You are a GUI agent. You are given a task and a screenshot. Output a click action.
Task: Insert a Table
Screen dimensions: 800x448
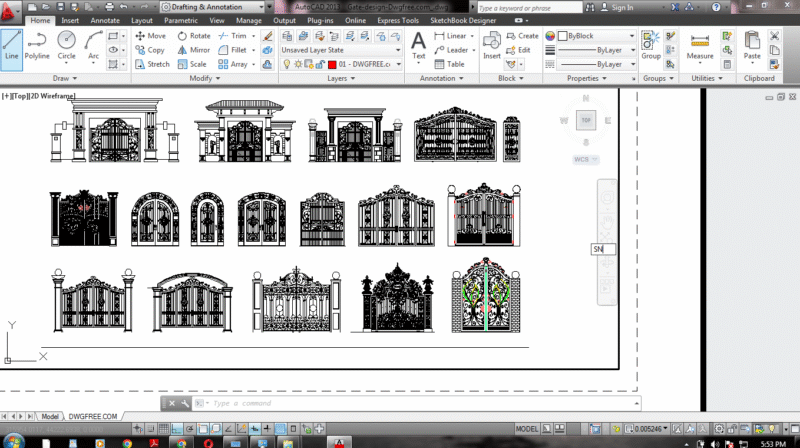point(449,64)
